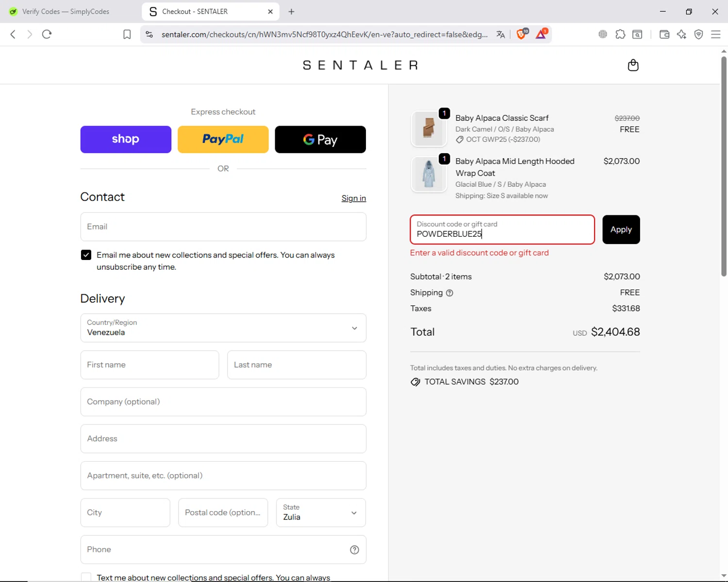The image size is (728, 582).
Task: Bookmark this page icon
Action: point(127,34)
